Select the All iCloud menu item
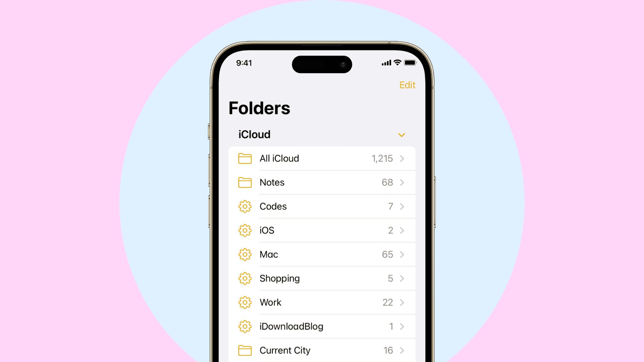 click(x=322, y=158)
